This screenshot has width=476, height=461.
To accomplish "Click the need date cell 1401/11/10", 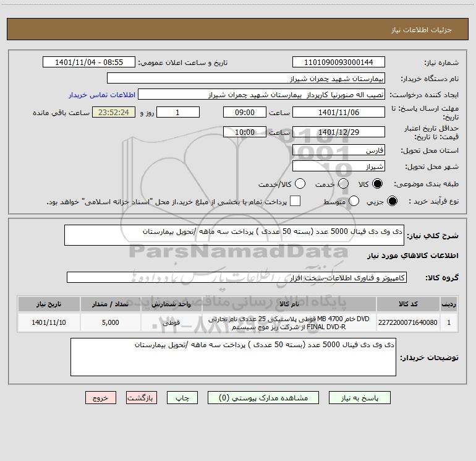I will click(x=49, y=322).
